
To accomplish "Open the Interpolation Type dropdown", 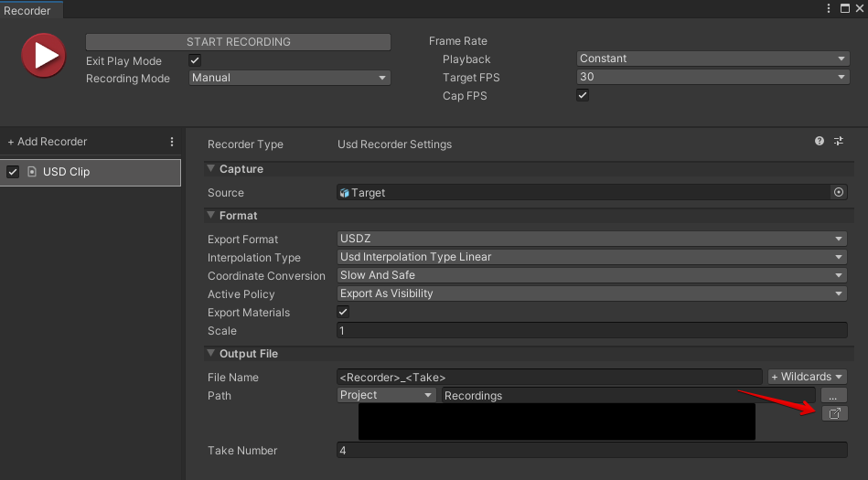I will pos(592,257).
